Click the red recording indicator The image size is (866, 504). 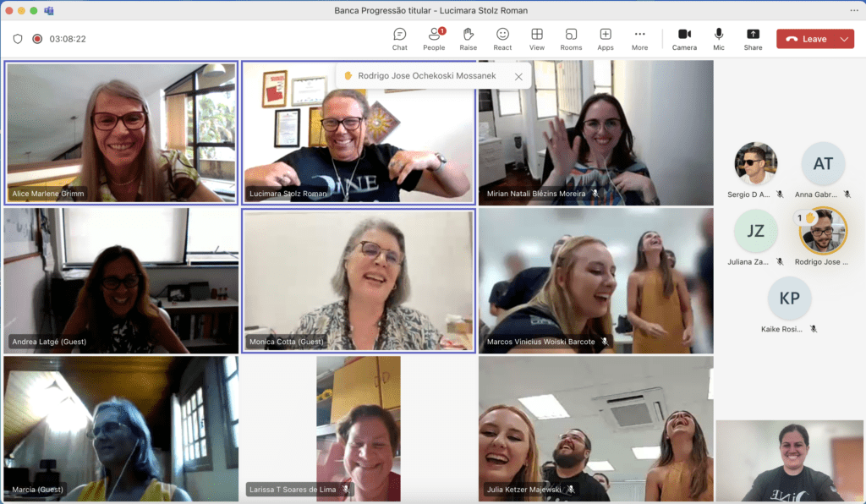(37, 39)
